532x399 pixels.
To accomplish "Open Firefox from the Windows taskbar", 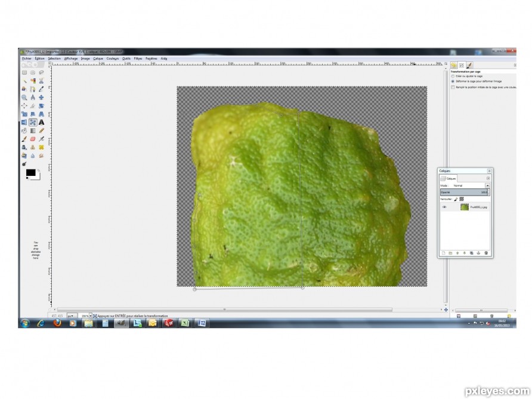I will 57,323.
